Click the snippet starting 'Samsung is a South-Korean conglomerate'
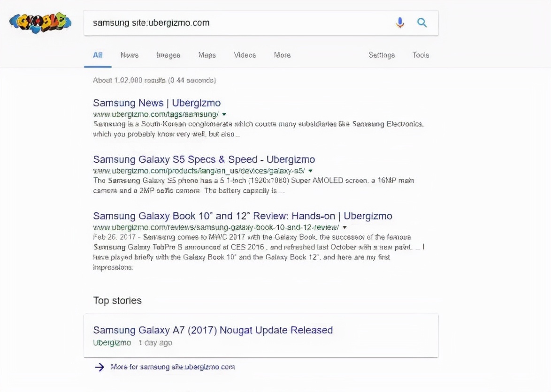Screen dimensions: 551x392 (258, 129)
